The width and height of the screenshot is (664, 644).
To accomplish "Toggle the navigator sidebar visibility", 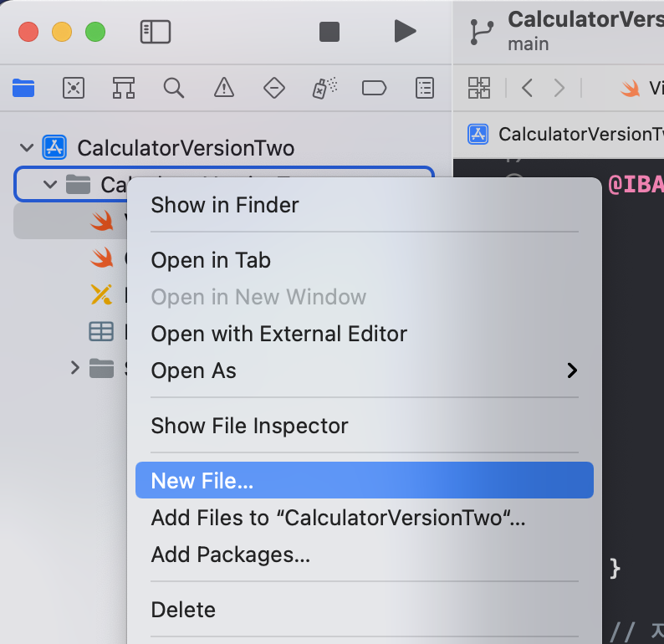I will point(156,32).
